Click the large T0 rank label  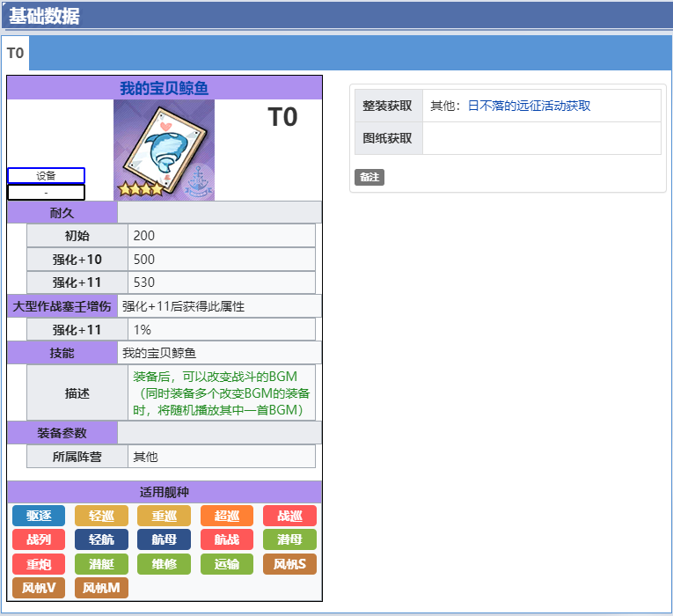[x=282, y=117]
